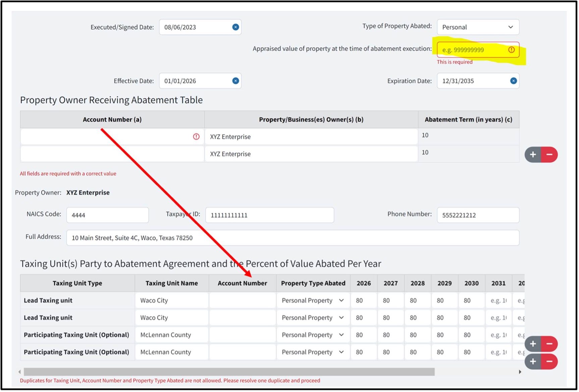This screenshot has width=579, height=392.
Task: Click the NAICS Code field
Action: coord(107,215)
